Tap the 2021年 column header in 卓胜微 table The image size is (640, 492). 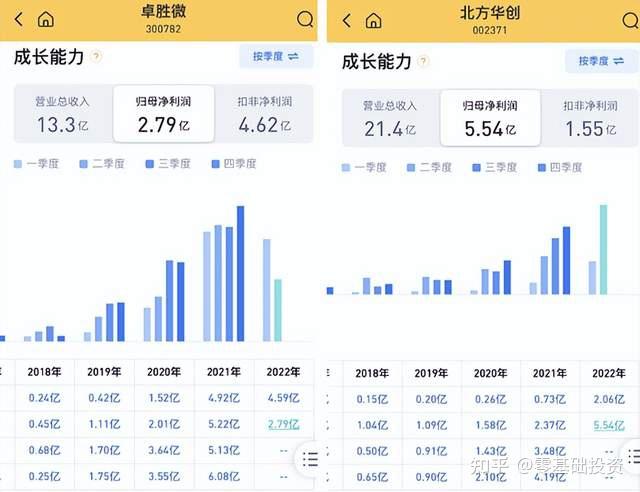coord(224,372)
